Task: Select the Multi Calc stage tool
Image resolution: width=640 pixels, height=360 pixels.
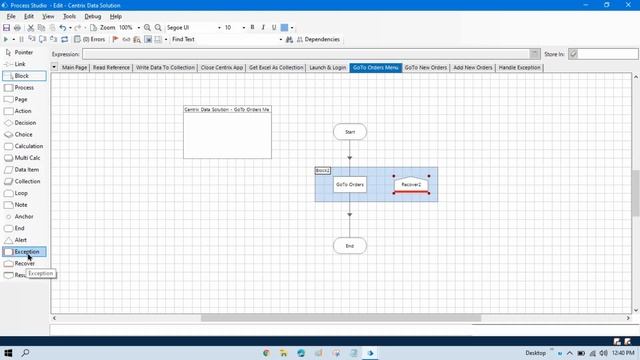Action: pyautogui.click(x=24, y=158)
